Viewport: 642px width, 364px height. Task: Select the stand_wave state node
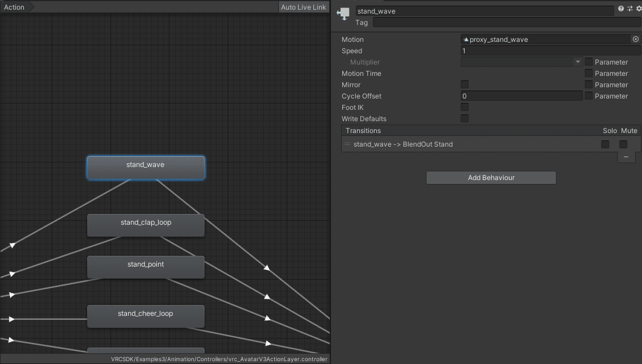[146, 168]
